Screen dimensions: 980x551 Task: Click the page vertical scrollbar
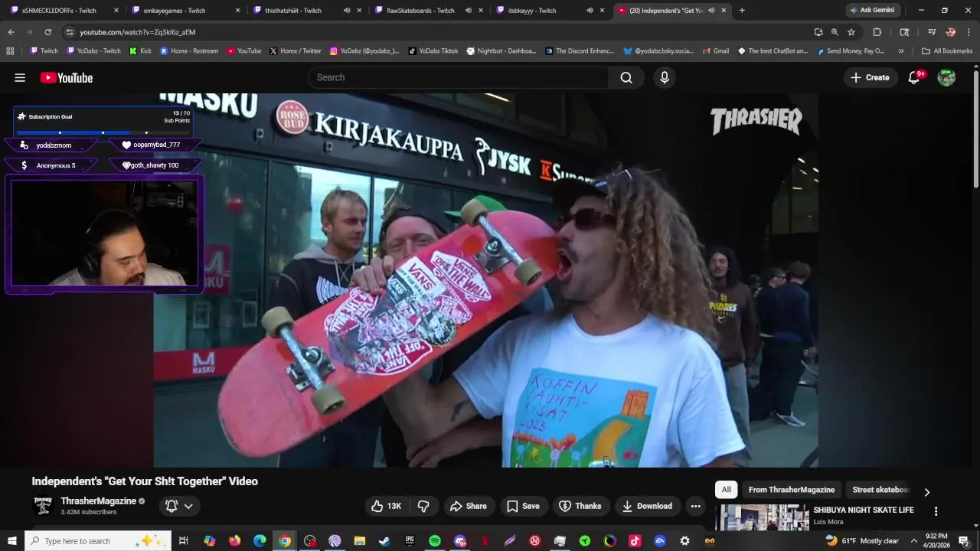click(976, 130)
